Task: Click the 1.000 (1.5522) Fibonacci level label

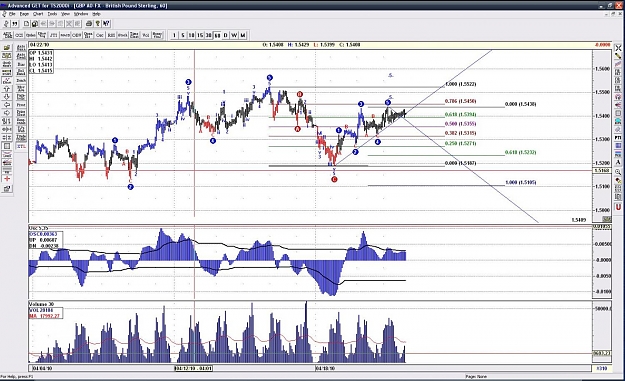Action: 460,84
